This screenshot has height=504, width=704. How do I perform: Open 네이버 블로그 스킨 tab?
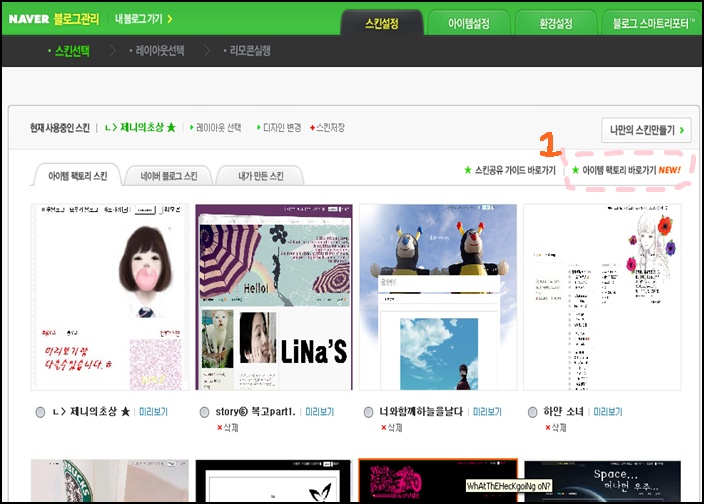click(x=169, y=176)
